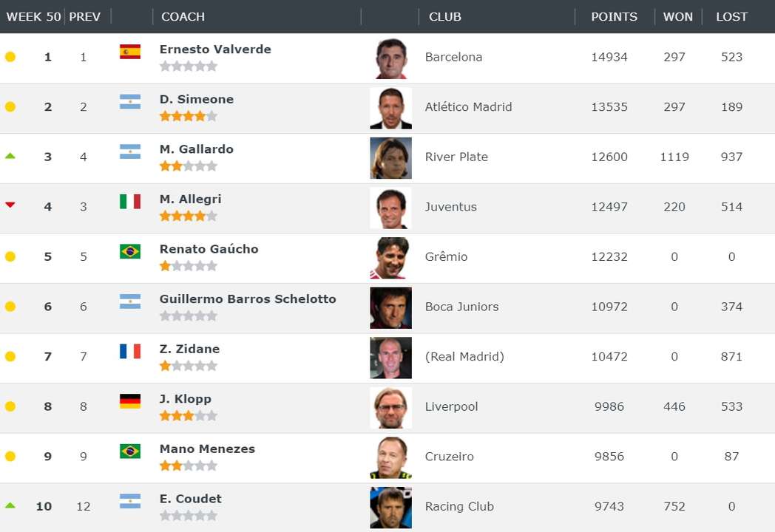Click the France flag beside Z. Zidane
Screen dimensions: 775x532
130,351
